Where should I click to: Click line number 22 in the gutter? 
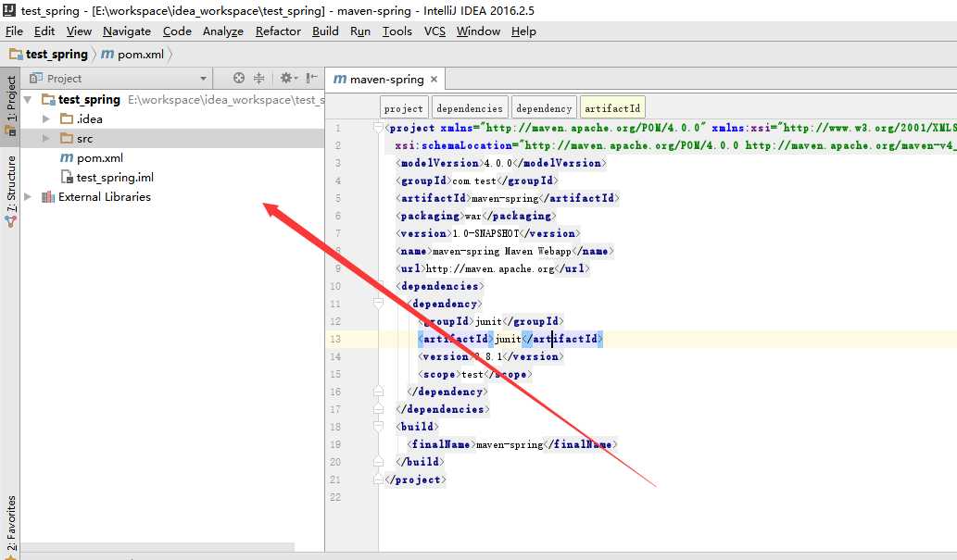point(335,497)
